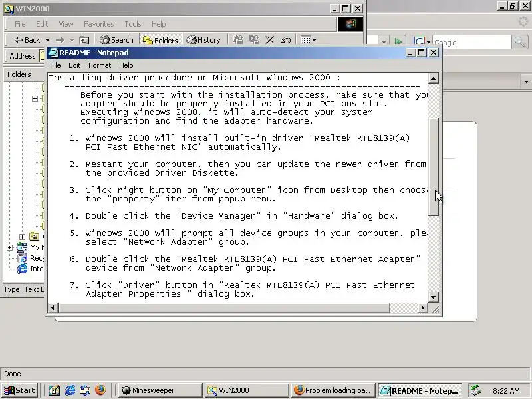Click the Undo icon in Explorer toolbar
The width and height of the screenshot is (532, 399).
click(285, 40)
